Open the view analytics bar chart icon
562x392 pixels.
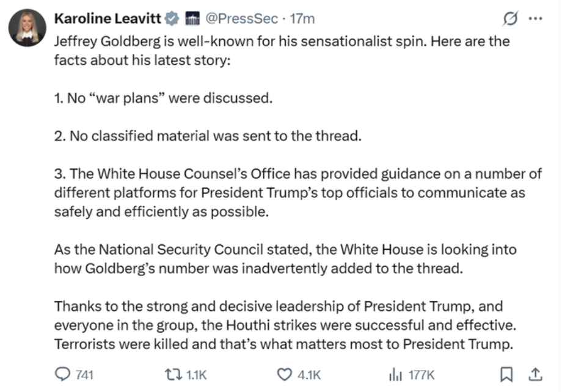[395, 374]
